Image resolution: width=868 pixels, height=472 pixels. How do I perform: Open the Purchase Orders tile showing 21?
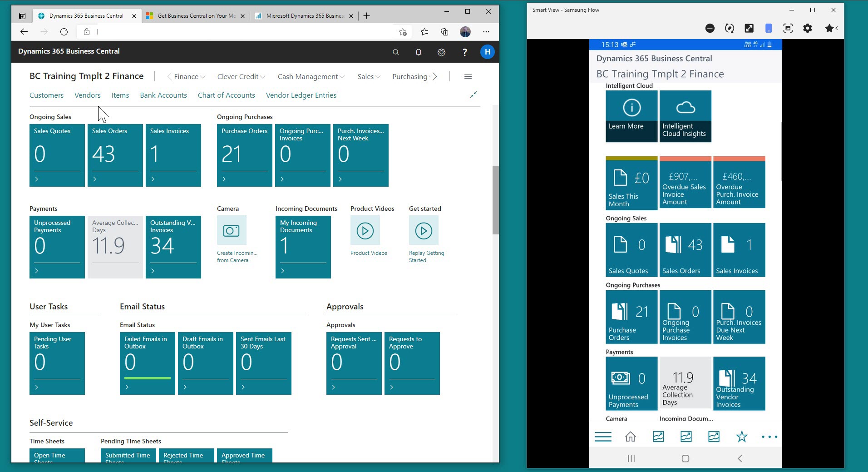tap(245, 155)
